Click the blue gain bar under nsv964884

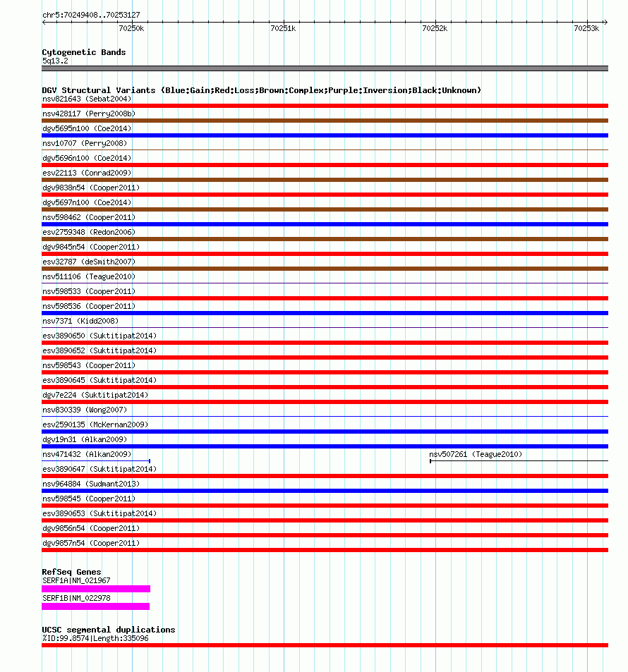tap(325, 491)
